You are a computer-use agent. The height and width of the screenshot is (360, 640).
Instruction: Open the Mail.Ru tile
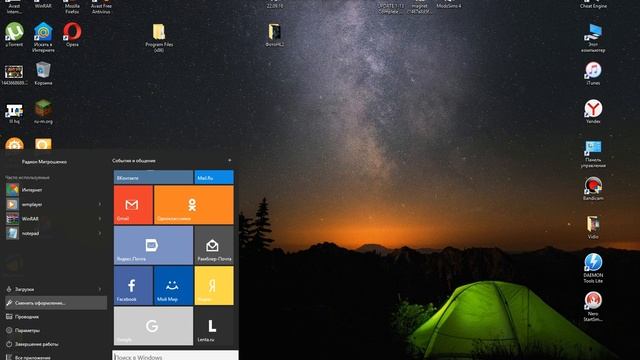214,178
